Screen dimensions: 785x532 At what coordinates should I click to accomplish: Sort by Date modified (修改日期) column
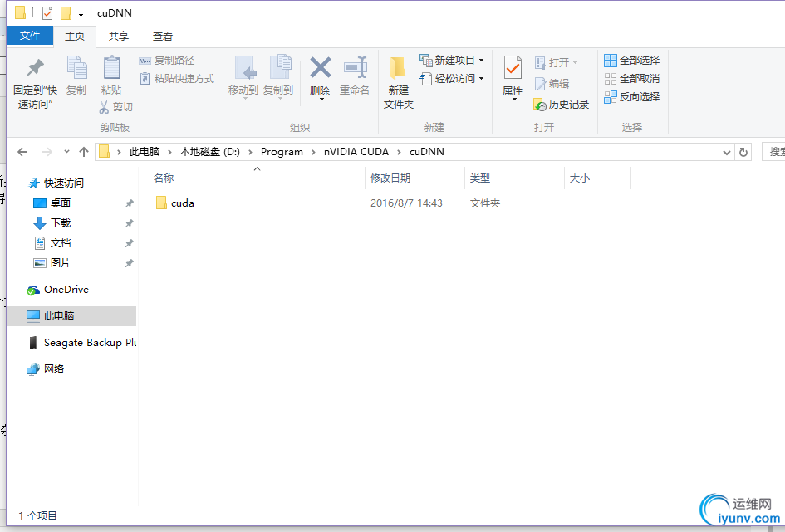[390, 178]
